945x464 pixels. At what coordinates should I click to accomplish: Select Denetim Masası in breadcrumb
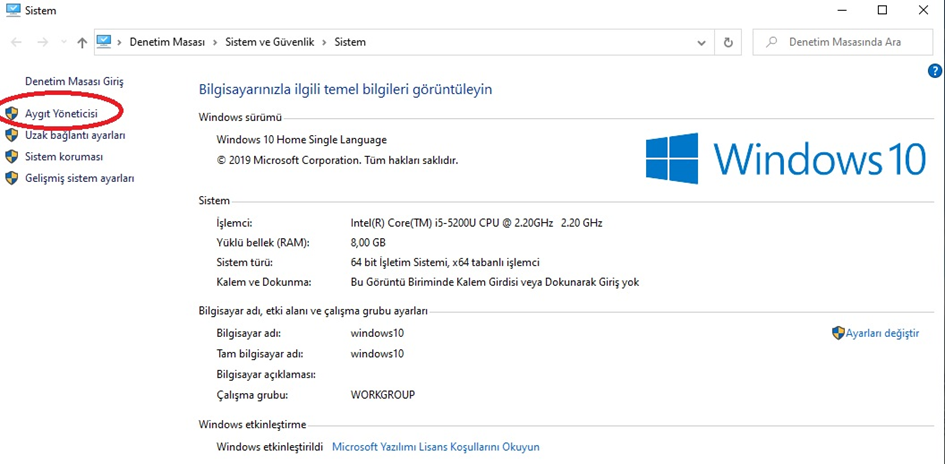coord(168,43)
